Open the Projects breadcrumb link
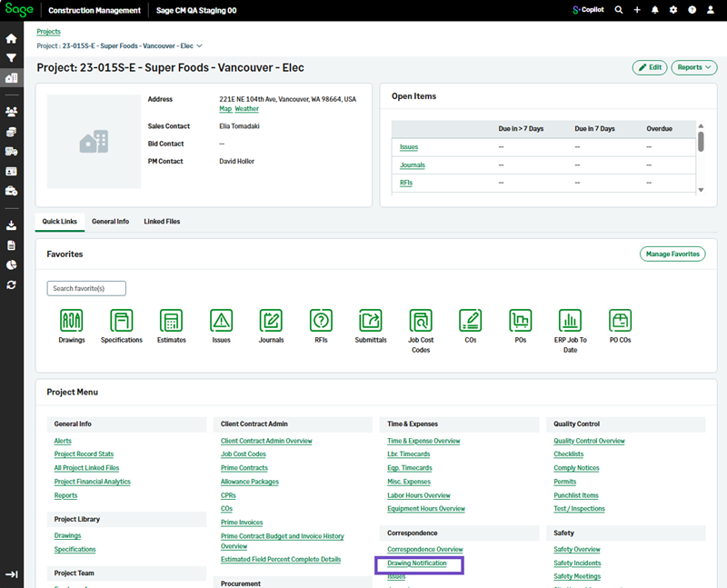 coord(49,32)
